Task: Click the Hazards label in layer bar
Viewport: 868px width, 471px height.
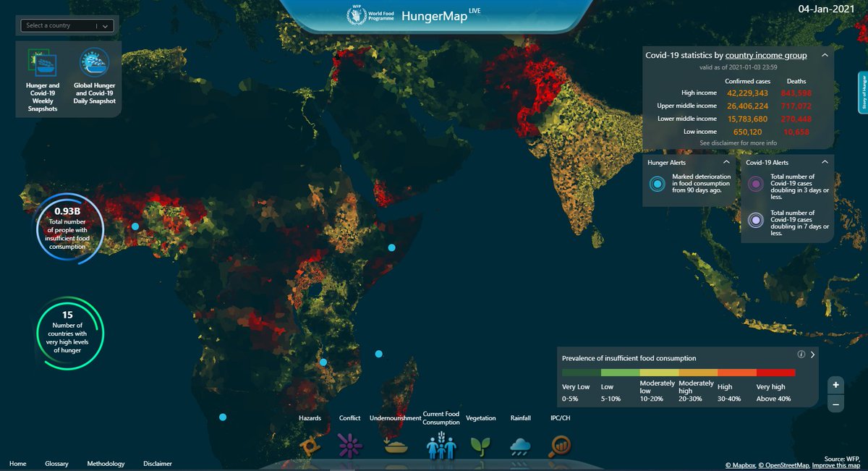Action: coord(310,418)
